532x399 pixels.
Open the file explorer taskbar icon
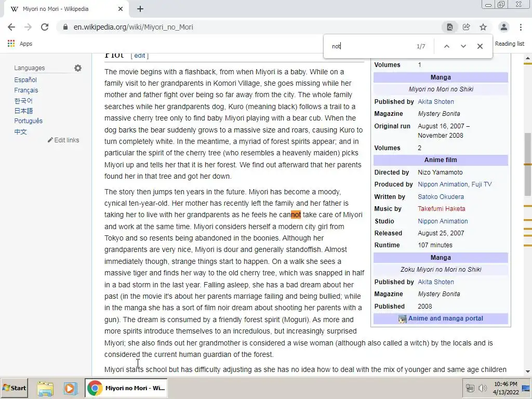pyautogui.click(x=45, y=388)
